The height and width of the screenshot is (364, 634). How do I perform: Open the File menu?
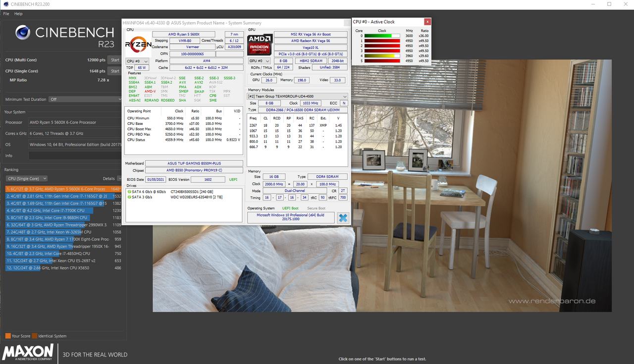(x=6, y=14)
